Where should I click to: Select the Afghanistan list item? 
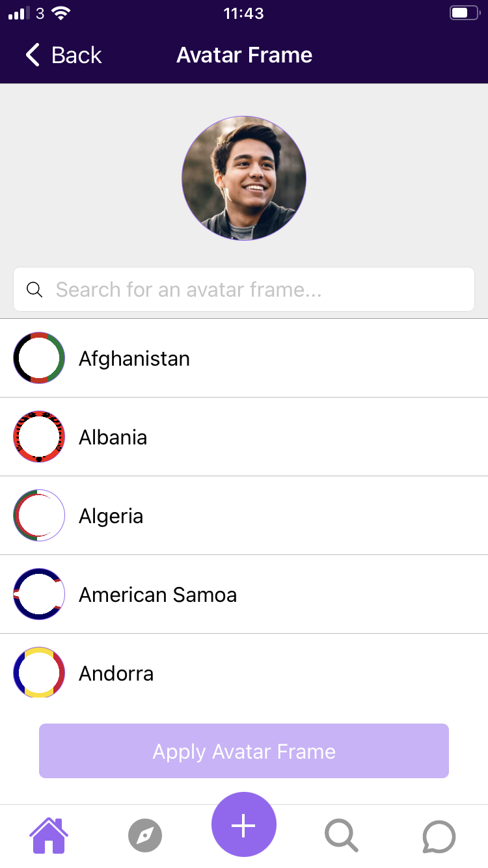click(x=244, y=358)
